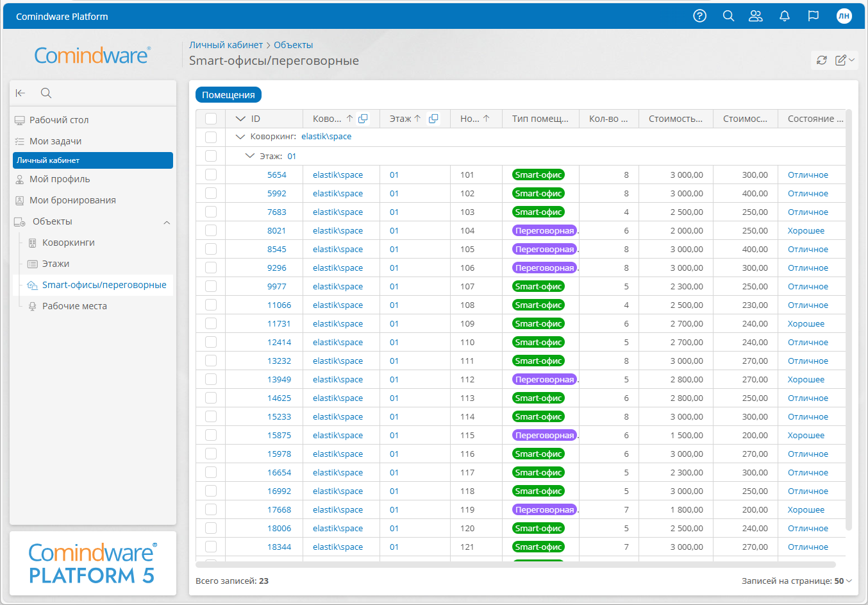Select Smart-офисы/переговорные sidebar item
The image size is (868, 605).
93,285
